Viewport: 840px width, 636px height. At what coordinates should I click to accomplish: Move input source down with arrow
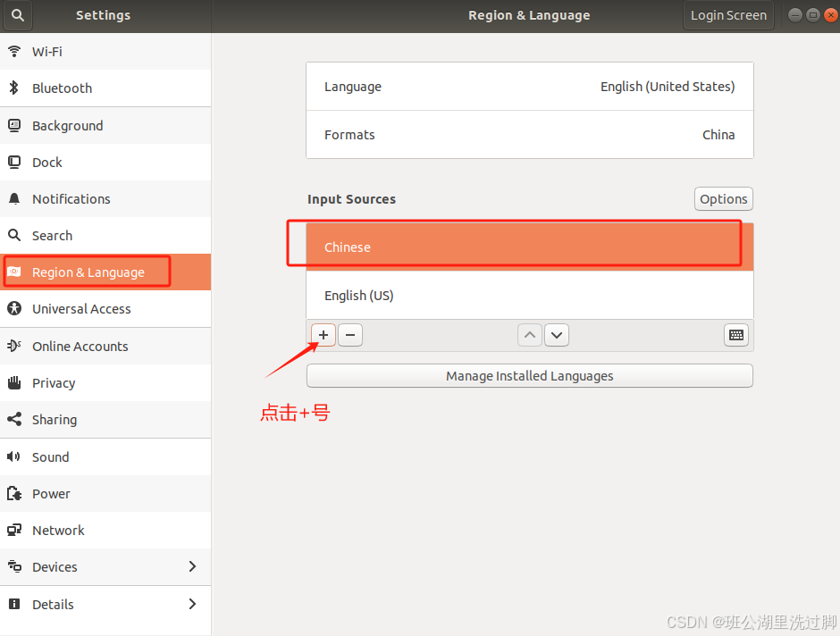[557, 335]
